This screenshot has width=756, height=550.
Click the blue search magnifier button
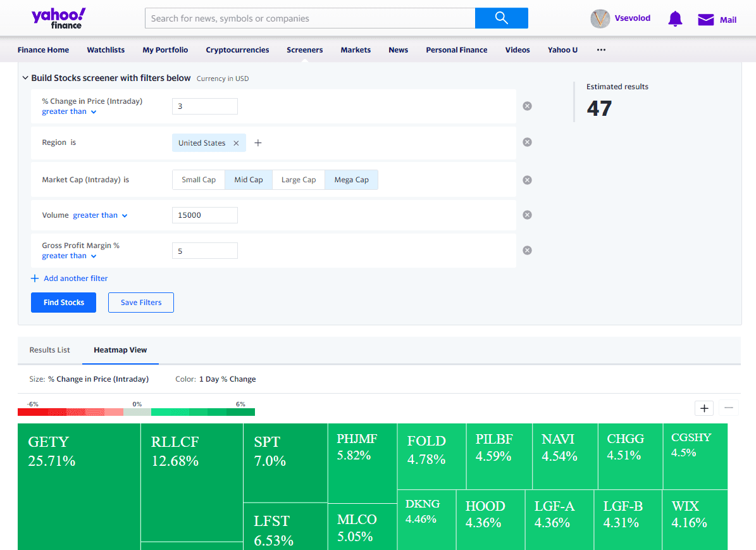502,18
